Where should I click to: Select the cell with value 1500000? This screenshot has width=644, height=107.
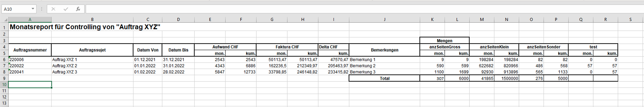point(506,78)
